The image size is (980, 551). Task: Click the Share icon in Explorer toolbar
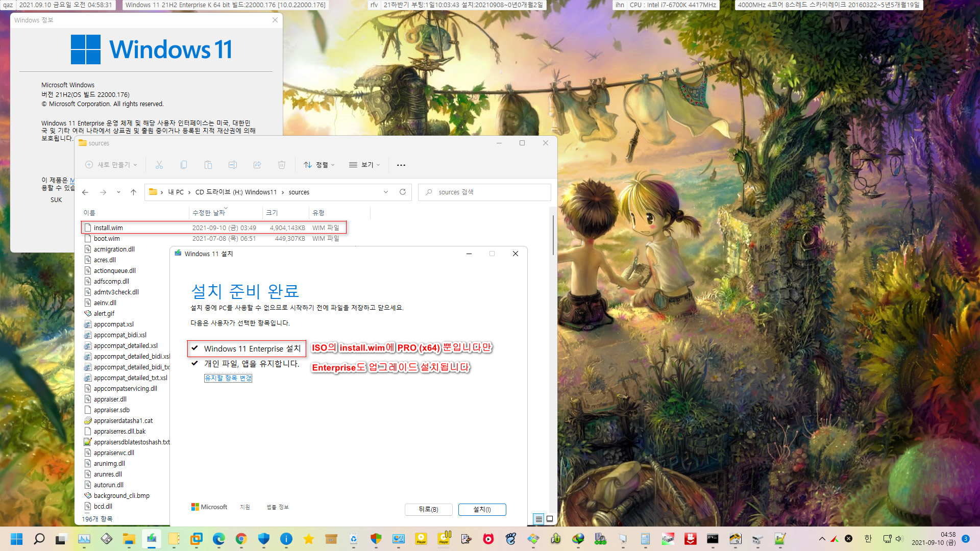click(257, 165)
